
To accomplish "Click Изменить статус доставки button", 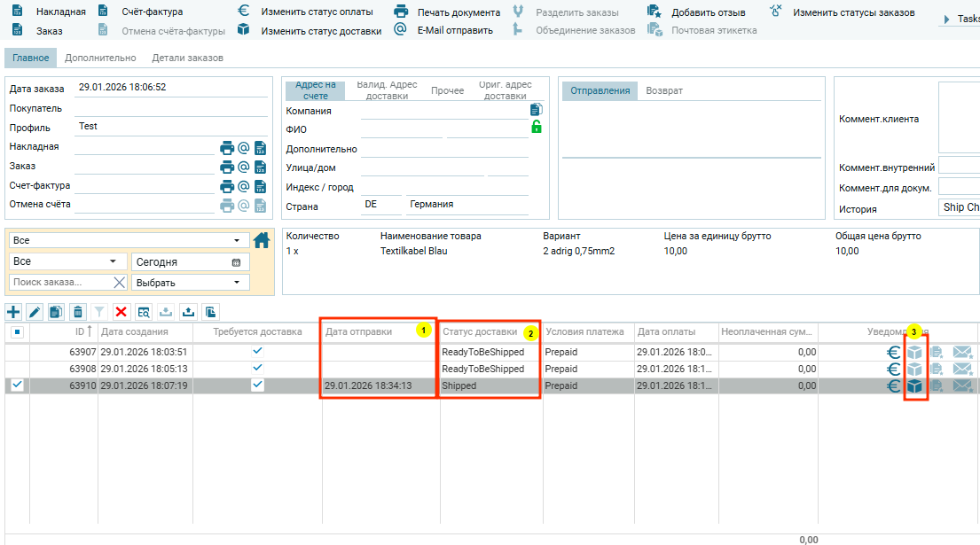I will coord(320,31).
